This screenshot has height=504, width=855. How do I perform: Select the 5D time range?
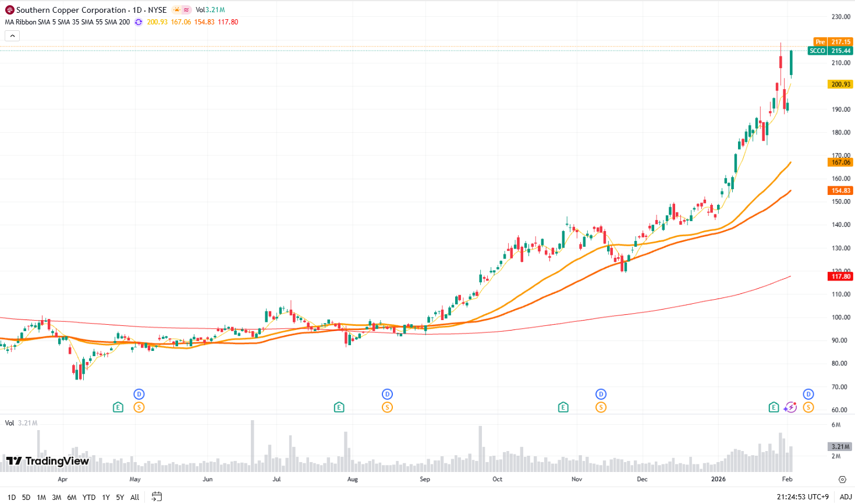[x=26, y=497]
